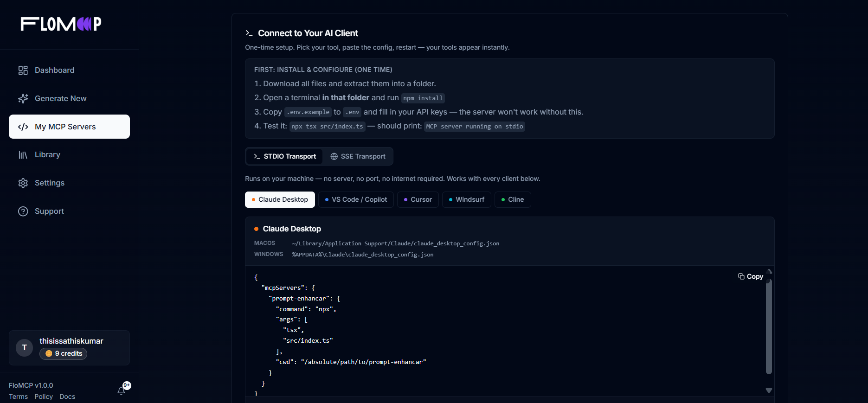Viewport: 868px width, 403px height.
Task: Click the FloMCP logo
Action: (61, 24)
